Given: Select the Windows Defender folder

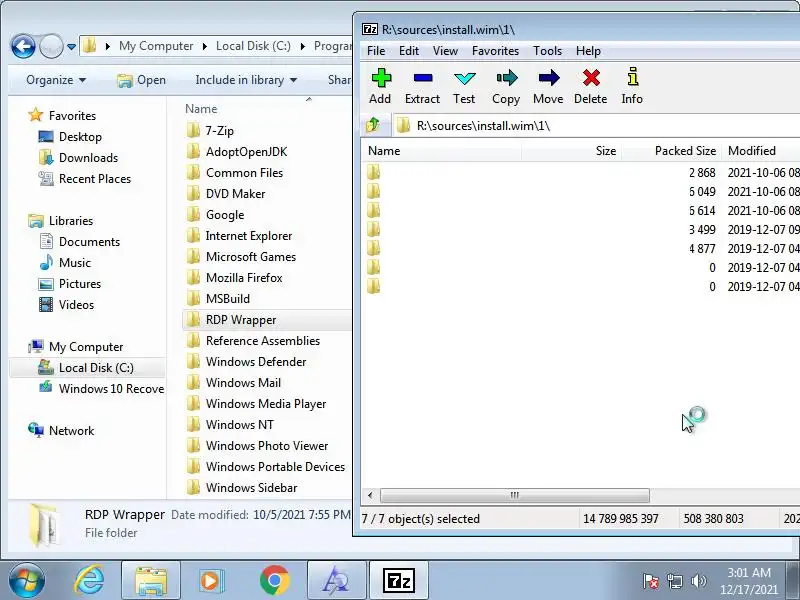Looking at the screenshot, I should [x=256, y=362].
